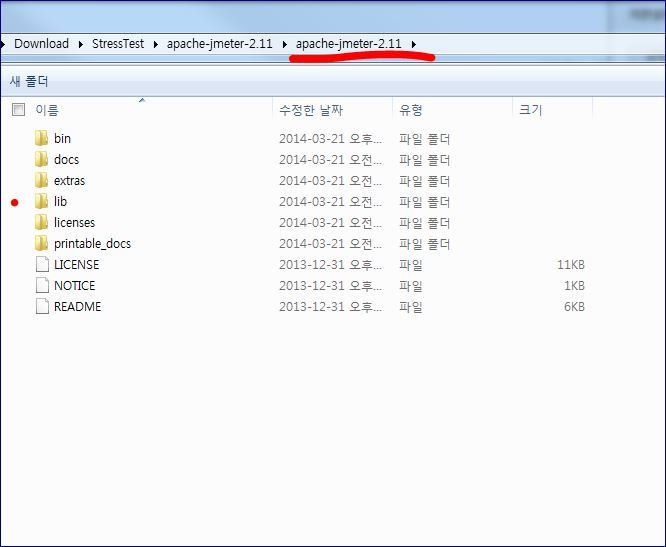Viewport: 666px width, 547px height.
Task: Click the 1KB size of NOTICE
Action: click(x=574, y=286)
